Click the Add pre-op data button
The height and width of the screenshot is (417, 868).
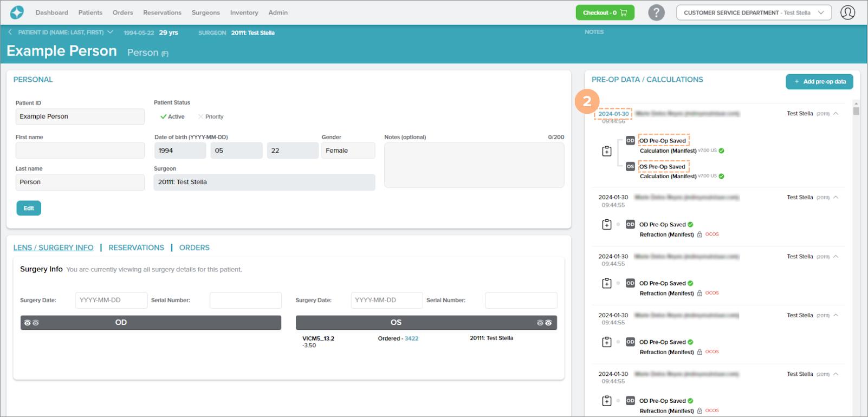(819, 82)
